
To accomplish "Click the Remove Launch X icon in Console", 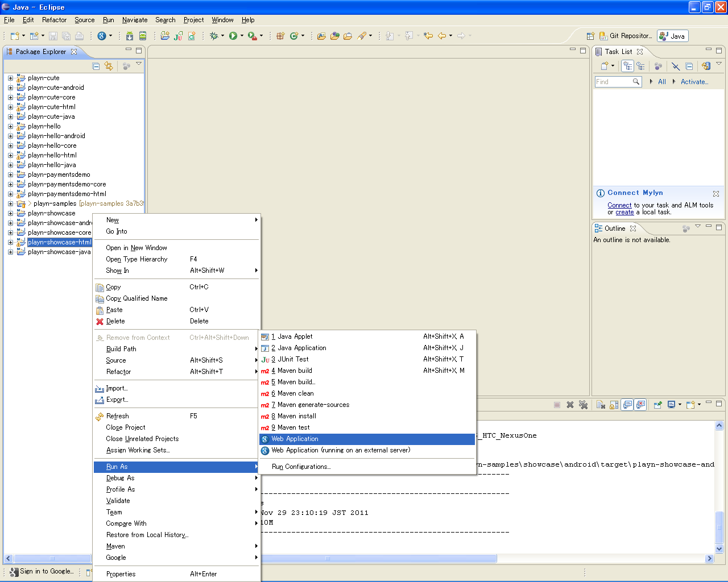I will [570, 405].
